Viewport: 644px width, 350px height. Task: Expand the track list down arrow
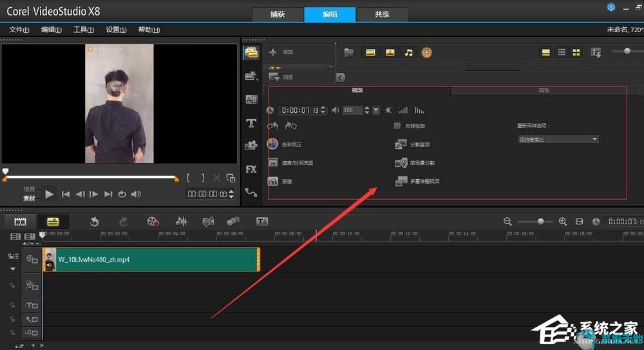click(x=13, y=269)
